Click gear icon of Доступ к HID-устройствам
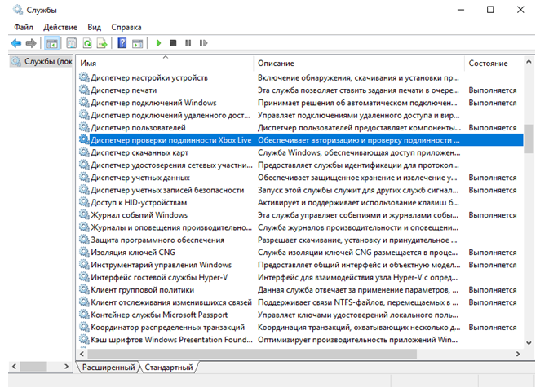The image size is (540, 392). coord(84,202)
